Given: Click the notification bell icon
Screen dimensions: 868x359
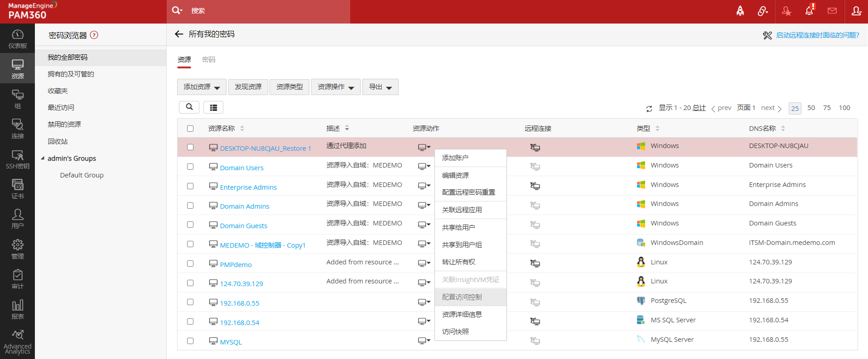Looking at the screenshot, I should click(x=809, y=11).
